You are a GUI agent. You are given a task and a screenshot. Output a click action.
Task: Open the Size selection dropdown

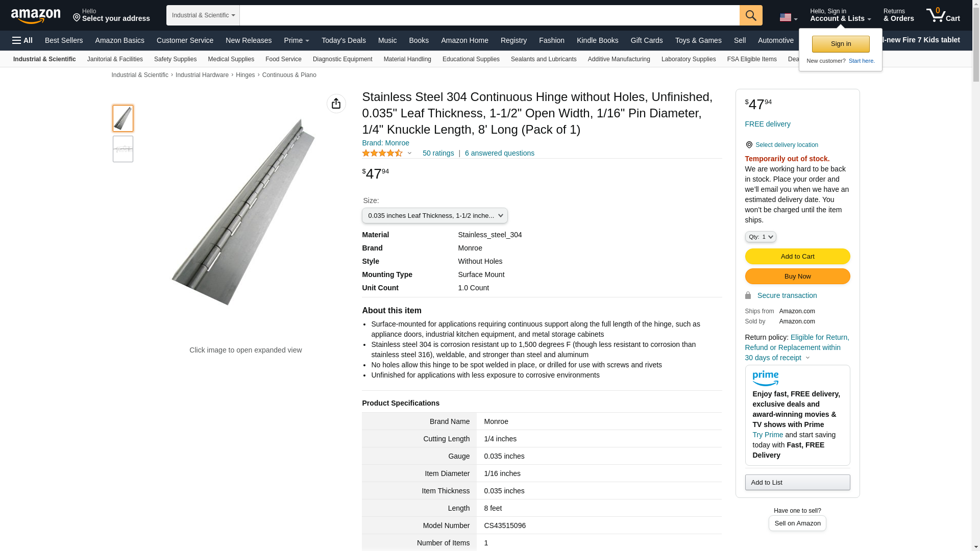click(x=434, y=216)
